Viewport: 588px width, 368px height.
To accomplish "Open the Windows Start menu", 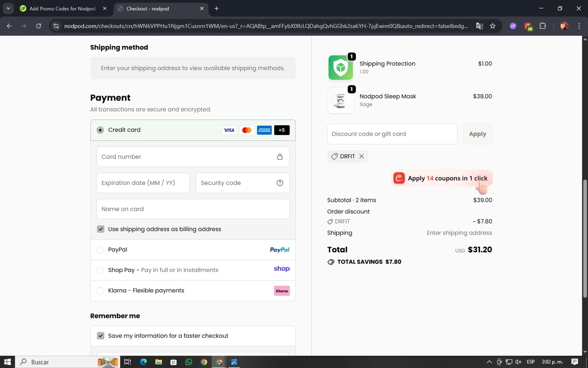I will click(x=7, y=362).
